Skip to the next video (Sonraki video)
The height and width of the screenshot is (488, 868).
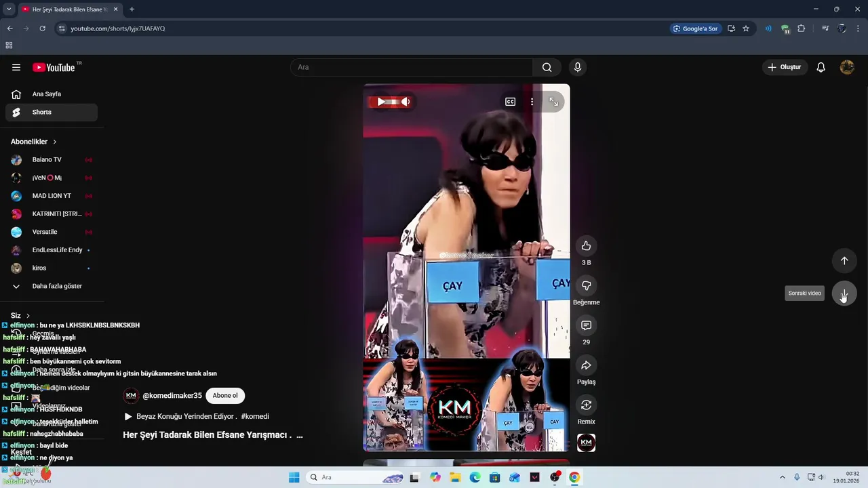(844, 293)
